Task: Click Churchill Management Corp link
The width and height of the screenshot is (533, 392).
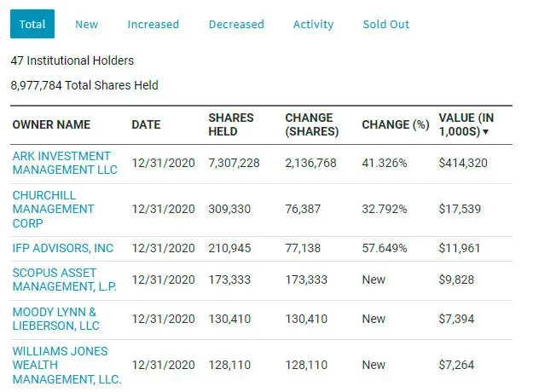Action: (x=53, y=209)
